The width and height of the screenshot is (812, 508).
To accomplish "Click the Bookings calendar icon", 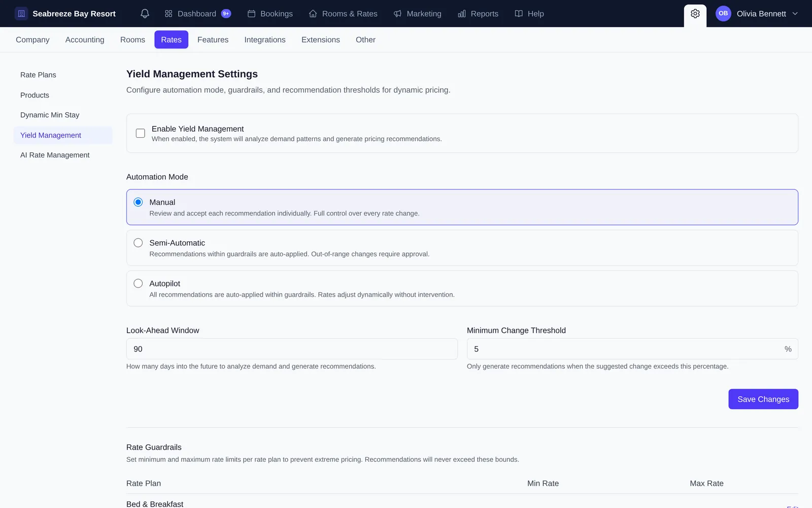I will (x=251, y=14).
